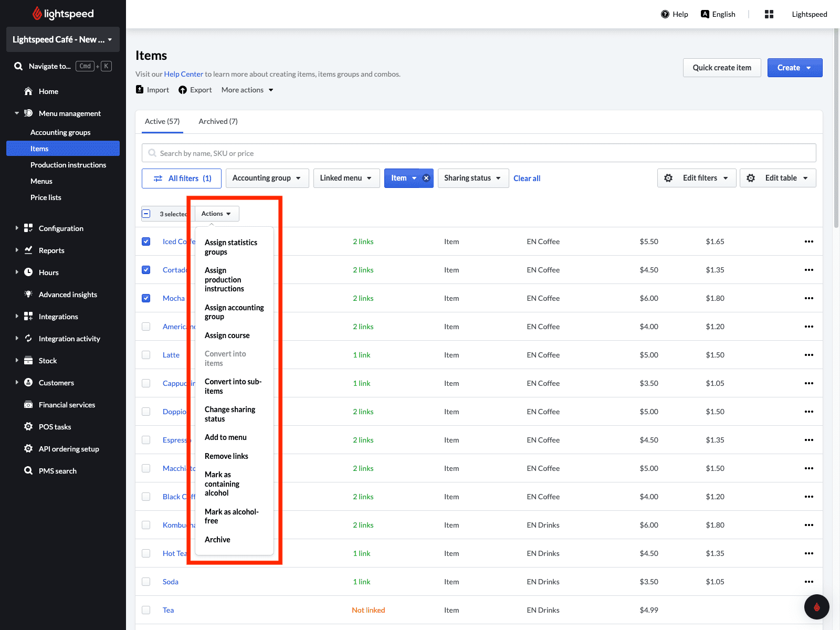
Task: Choose Archive from the Actions menu
Action: click(x=217, y=540)
